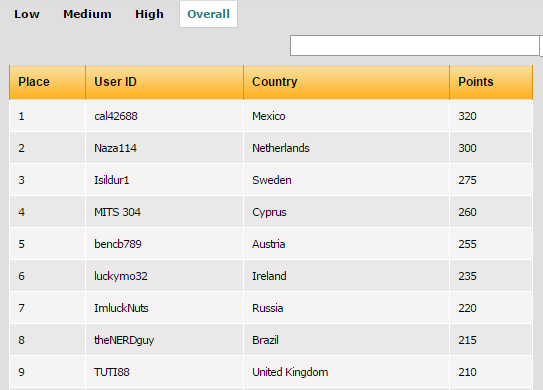Click user ID luckymo32

[x=121, y=276]
